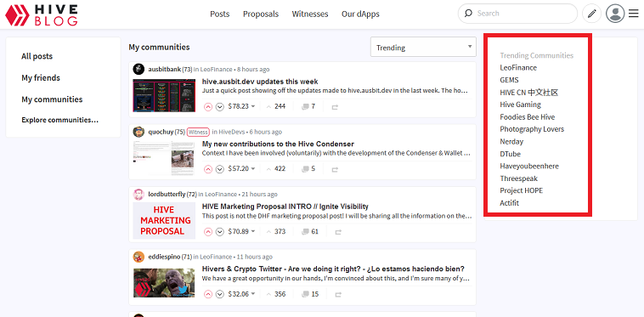Click the Hive Blog logo
Image resolution: width=644 pixels, height=317 pixels.
click(41, 14)
